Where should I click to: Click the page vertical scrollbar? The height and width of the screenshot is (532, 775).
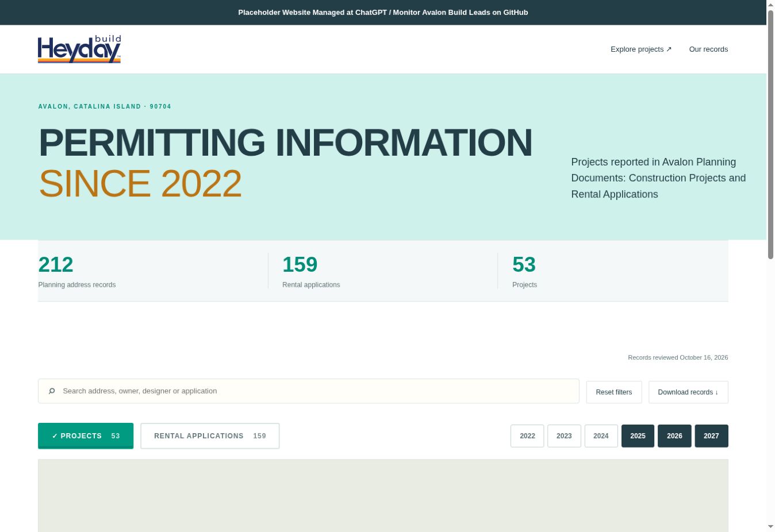770,134
